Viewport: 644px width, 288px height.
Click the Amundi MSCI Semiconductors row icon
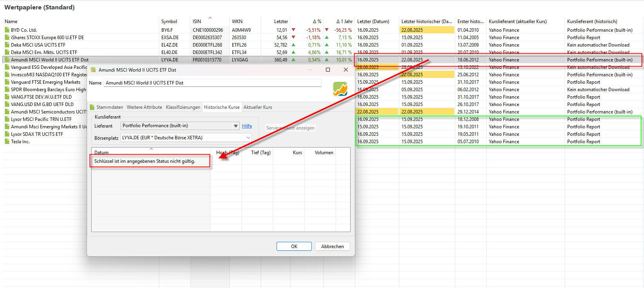7,112
